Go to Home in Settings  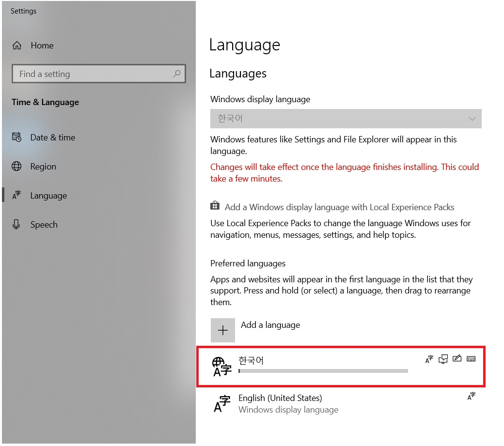(x=42, y=46)
